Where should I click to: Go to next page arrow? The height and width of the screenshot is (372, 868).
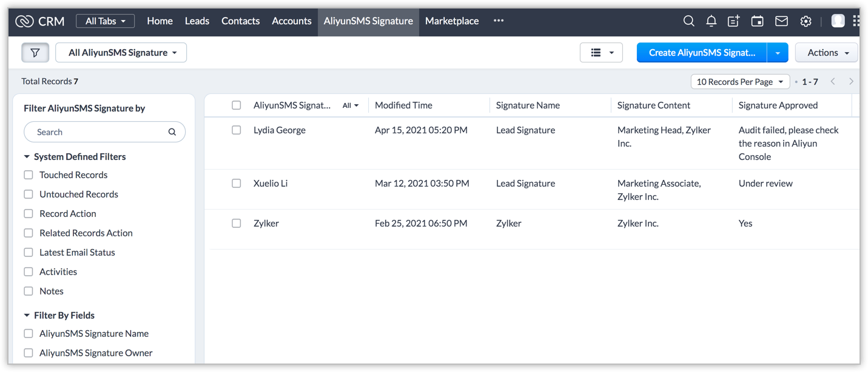851,81
